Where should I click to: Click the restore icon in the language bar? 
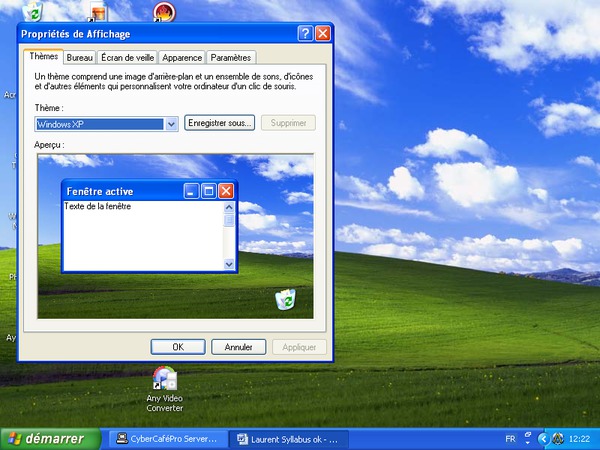click(x=529, y=434)
